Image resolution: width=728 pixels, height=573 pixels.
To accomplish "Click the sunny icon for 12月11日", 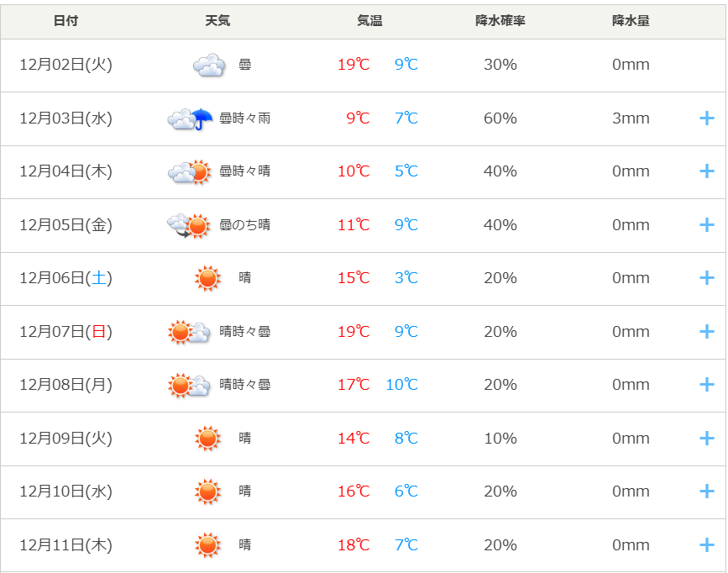I will point(207,545).
